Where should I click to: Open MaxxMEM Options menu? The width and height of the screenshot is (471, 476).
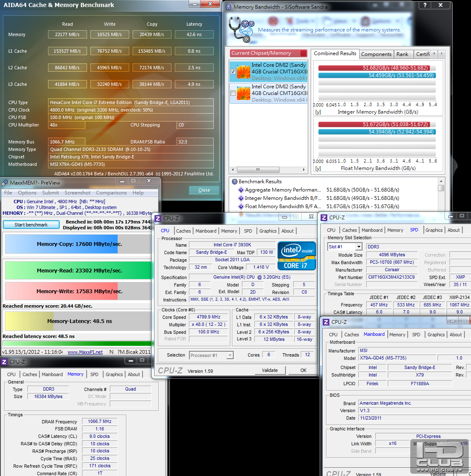tap(27, 193)
